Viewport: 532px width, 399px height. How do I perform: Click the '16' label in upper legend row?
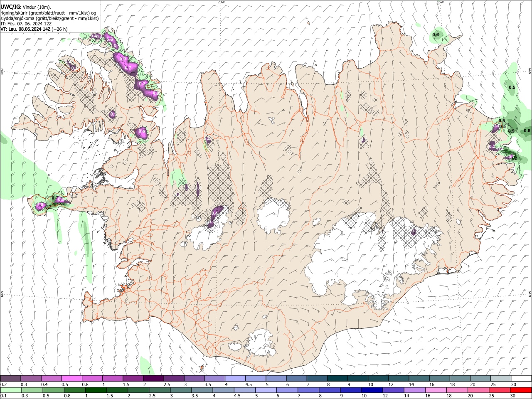[x=432, y=384]
